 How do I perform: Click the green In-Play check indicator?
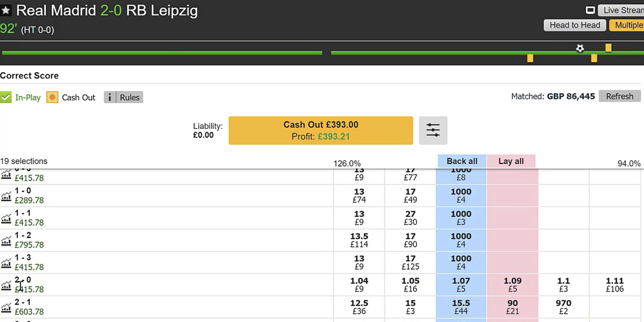tap(5, 97)
